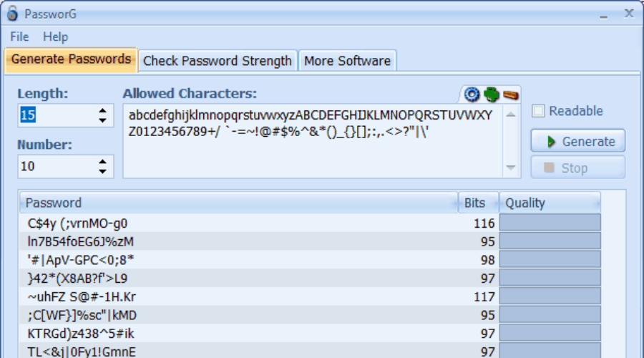Close the PassworG window
The height and width of the screenshot is (358, 644).
[x=629, y=14]
